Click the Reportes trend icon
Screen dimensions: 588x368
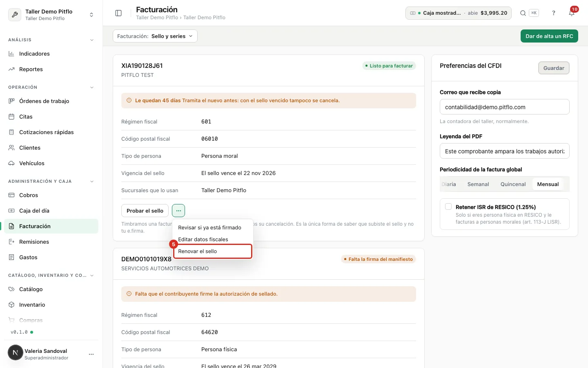click(11, 69)
